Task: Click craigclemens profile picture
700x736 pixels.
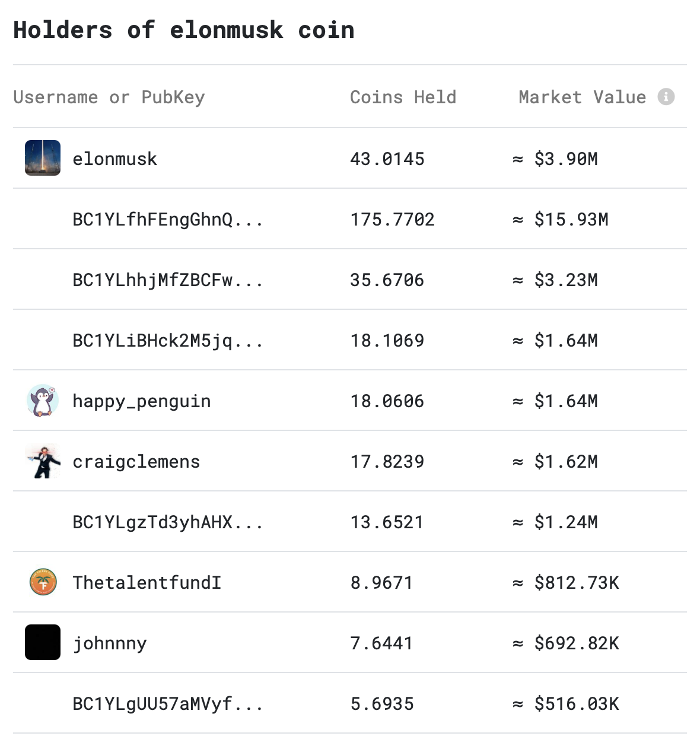Action: [x=43, y=461]
